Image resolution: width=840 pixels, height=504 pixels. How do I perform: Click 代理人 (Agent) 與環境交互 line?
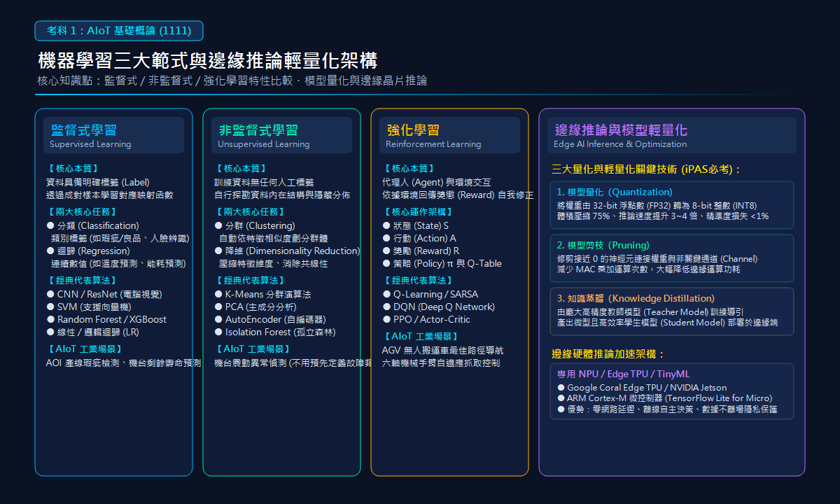coord(436,182)
